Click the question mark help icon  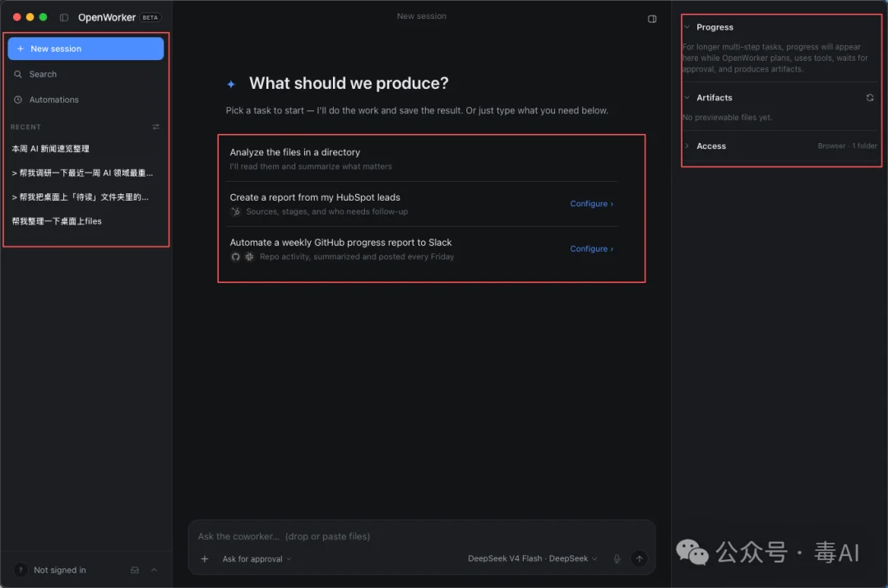tap(21, 570)
